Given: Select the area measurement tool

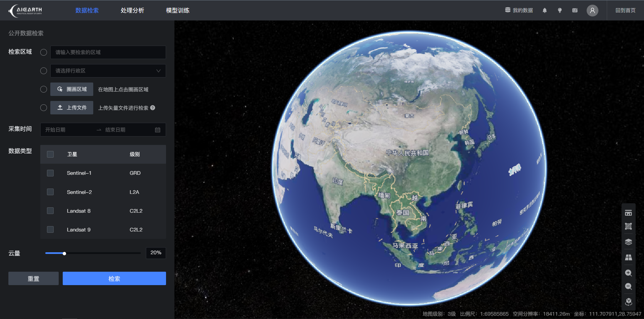Looking at the screenshot, I should click(629, 226).
